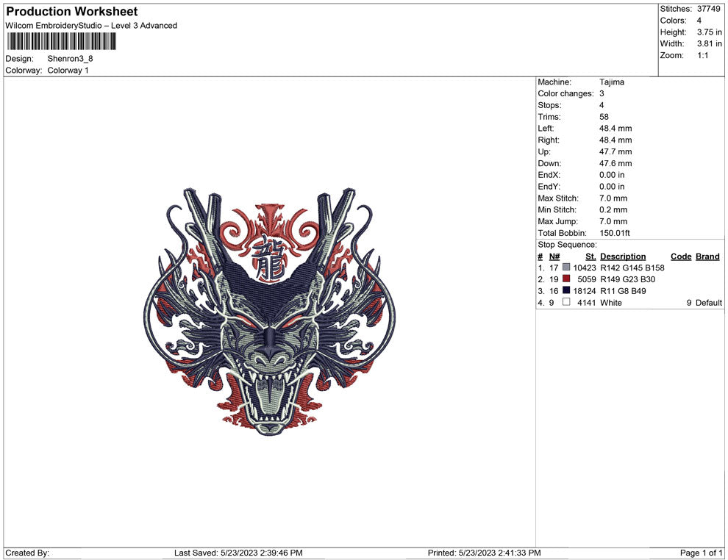Click the design name 'Shenron3_8'

point(70,59)
